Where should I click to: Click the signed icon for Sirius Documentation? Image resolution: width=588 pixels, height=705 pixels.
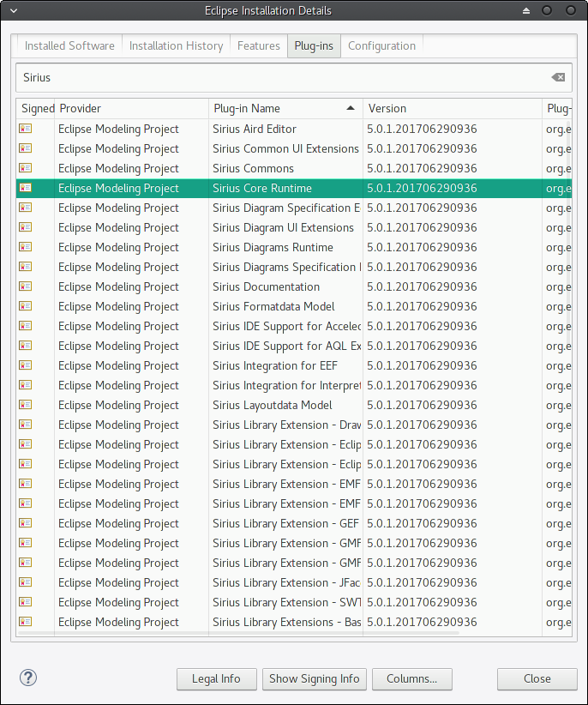click(25, 286)
